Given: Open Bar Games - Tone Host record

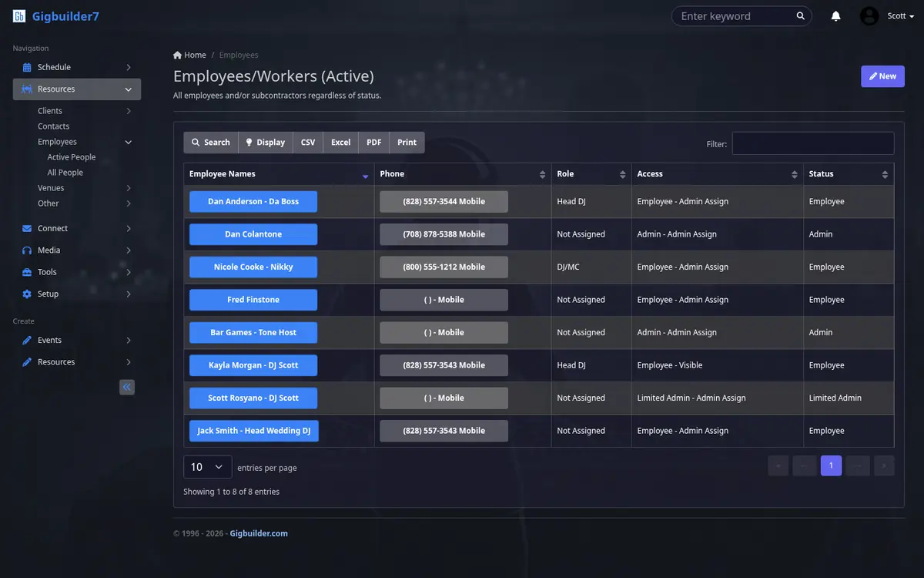Looking at the screenshot, I should 253,333.
